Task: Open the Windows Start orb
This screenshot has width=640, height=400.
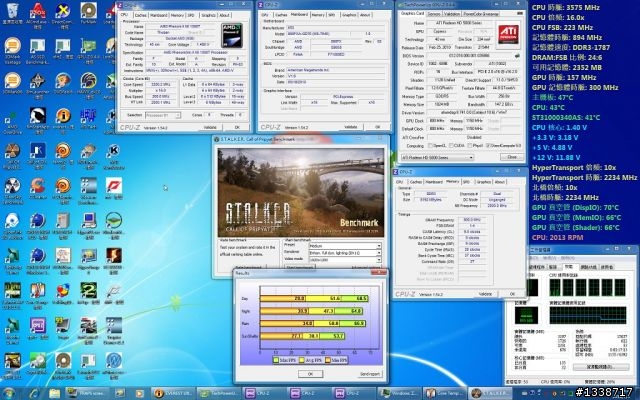Action: 9,393
